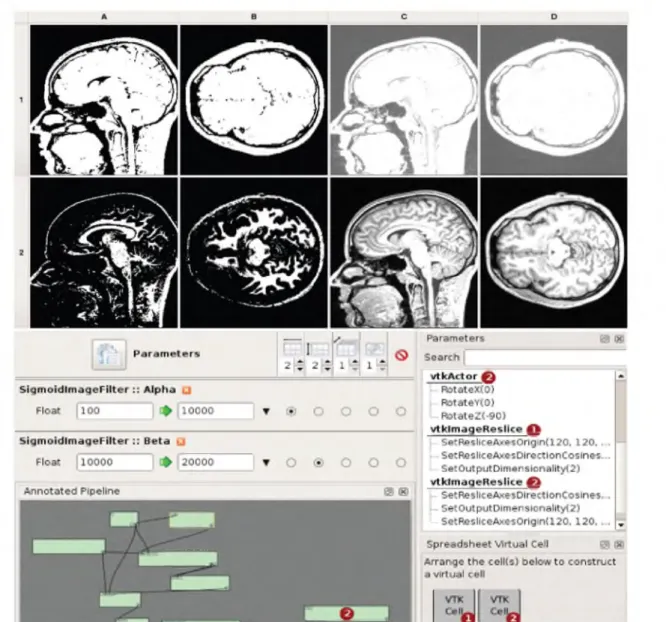The height and width of the screenshot is (622, 666).
Task: Select the third radio button in Beta row
Action: point(346,463)
